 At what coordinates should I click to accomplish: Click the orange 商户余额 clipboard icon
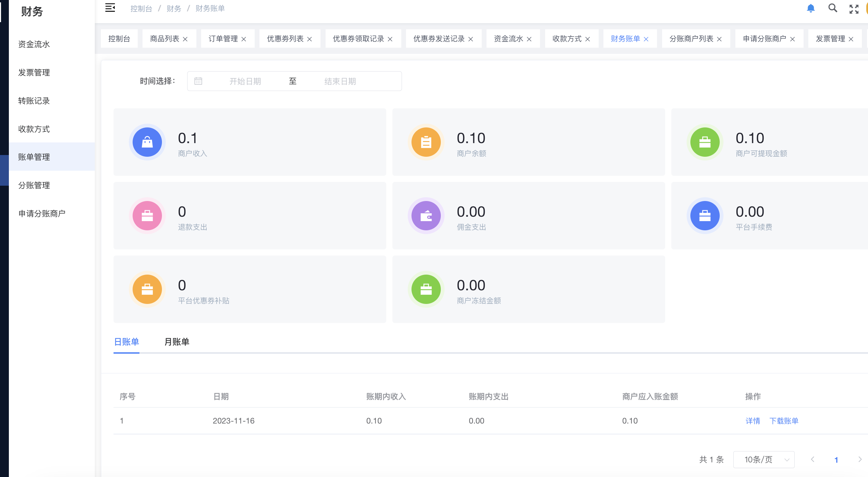426,142
